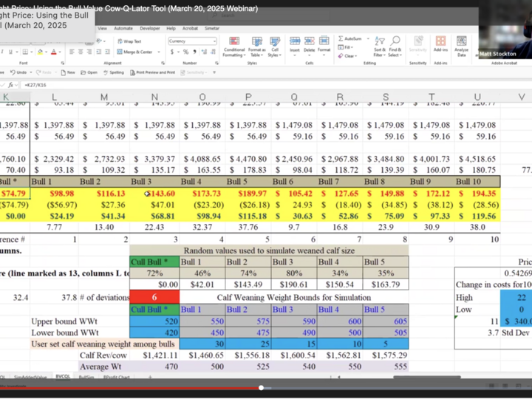Viewport: 532px width, 399px height.
Task: Open the Add-ins icon
Action: click(x=440, y=45)
